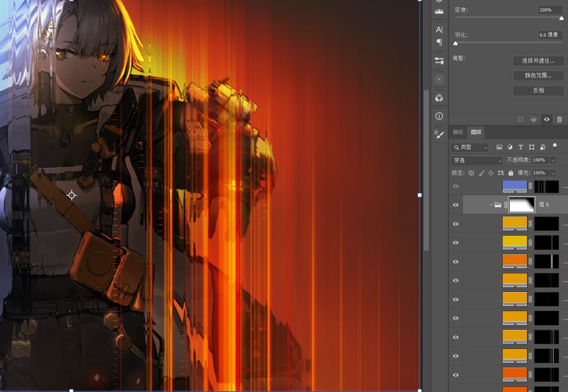
Task: Open the 类型 layer filter dropdown
Action: tap(471, 147)
